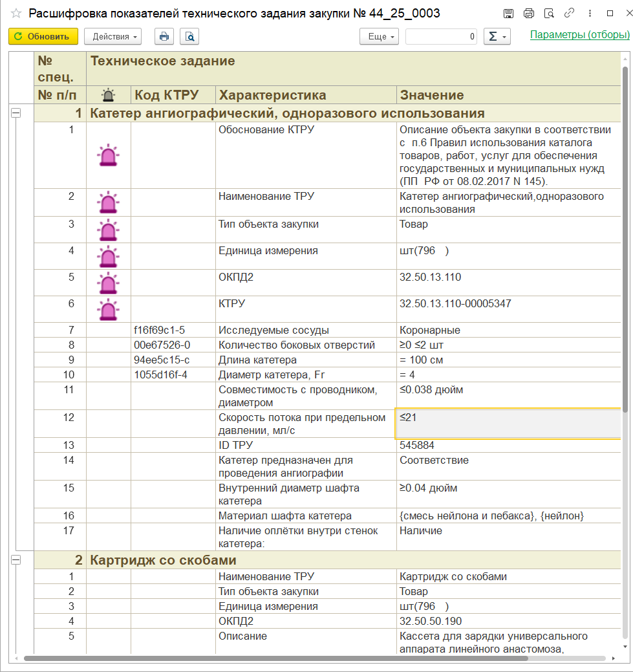Add this report to favorites with the star
The height and width of the screenshot is (672, 633).
pos(16,14)
